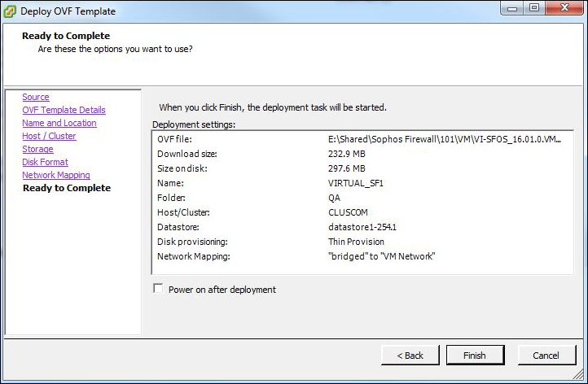Click the Thin Provision setting row
This screenshot has width=588, height=384.
362,242
